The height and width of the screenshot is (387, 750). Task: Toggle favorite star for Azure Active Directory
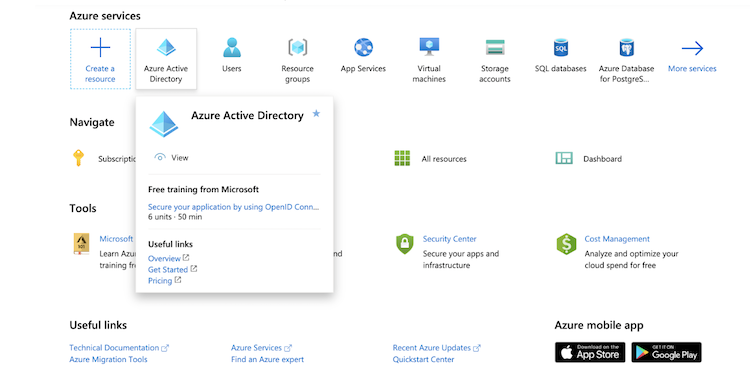click(316, 114)
